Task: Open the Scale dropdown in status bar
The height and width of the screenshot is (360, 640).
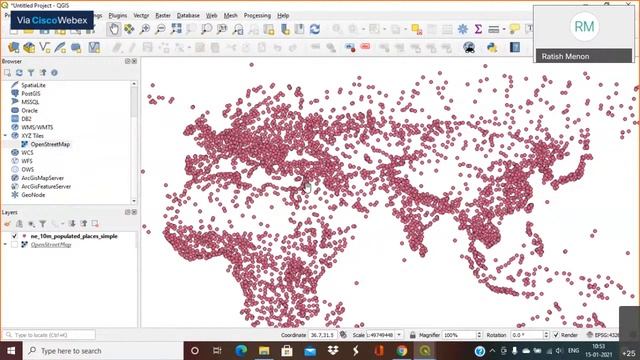Action: (399, 335)
